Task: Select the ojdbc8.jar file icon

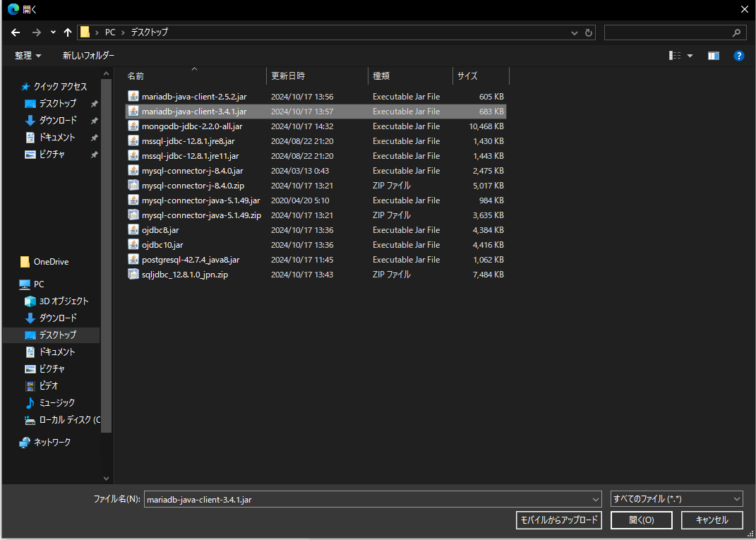Action: [133, 230]
